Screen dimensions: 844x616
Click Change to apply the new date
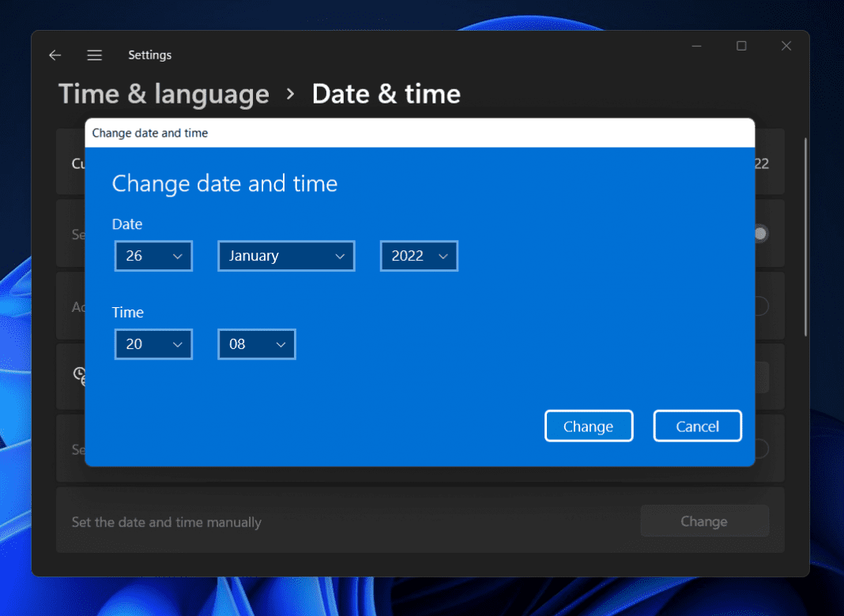pyautogui.click(x=588, y=426)
